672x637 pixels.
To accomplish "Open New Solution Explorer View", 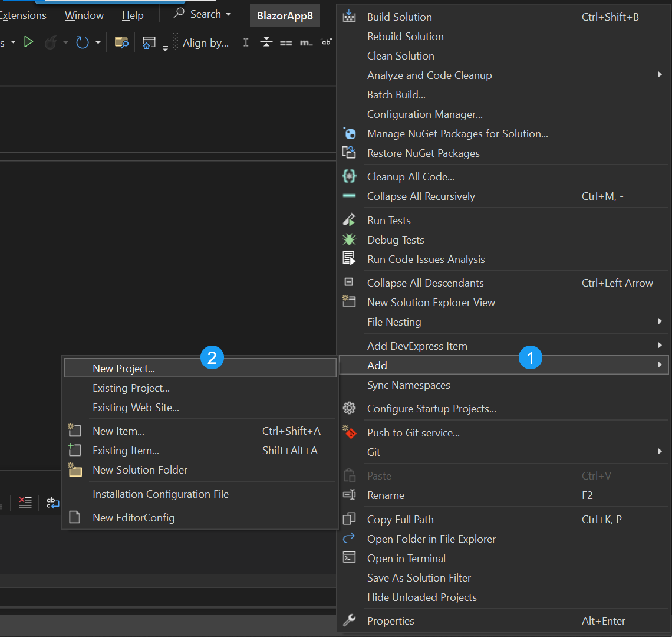I will click(503, 303).
